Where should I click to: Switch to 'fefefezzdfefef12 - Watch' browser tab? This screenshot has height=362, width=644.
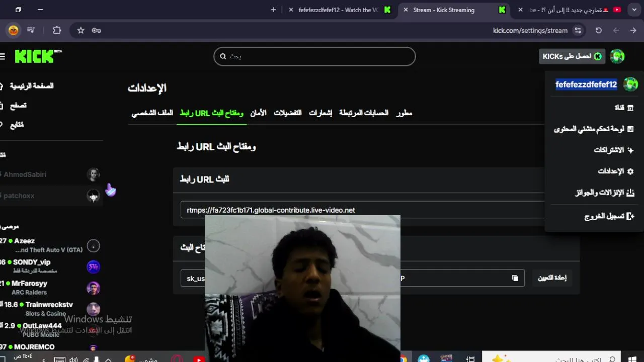click(x=339, y=10)
